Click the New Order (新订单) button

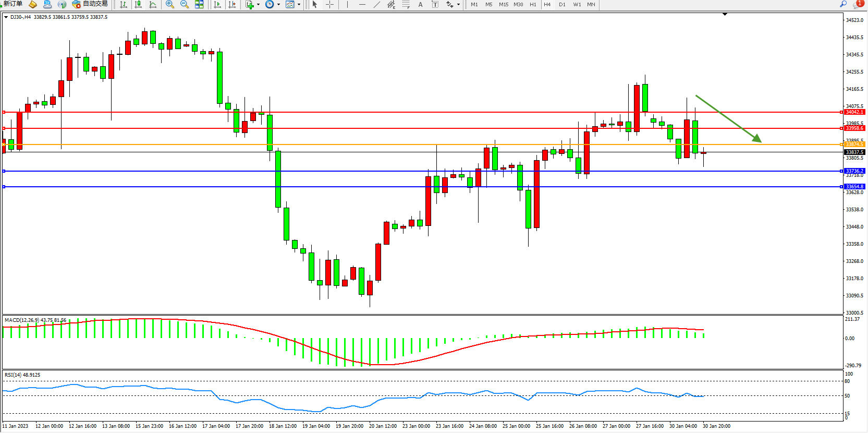click(13, 4)
